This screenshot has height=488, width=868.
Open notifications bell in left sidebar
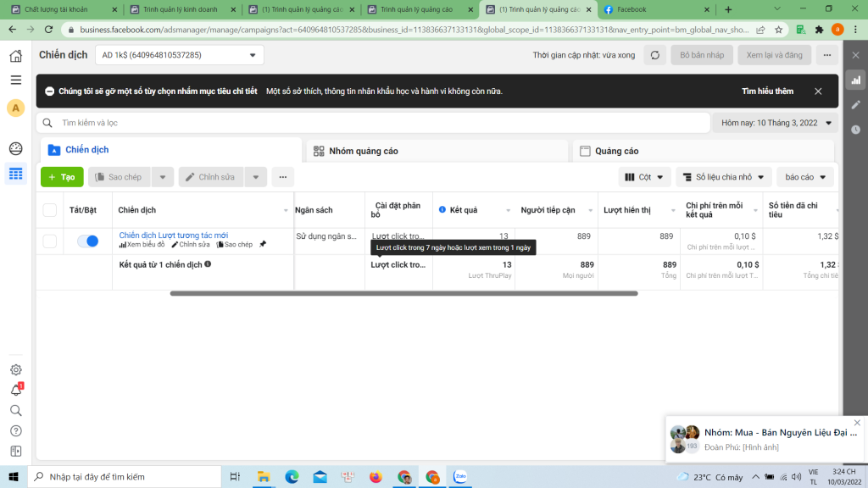click(15, 390)
